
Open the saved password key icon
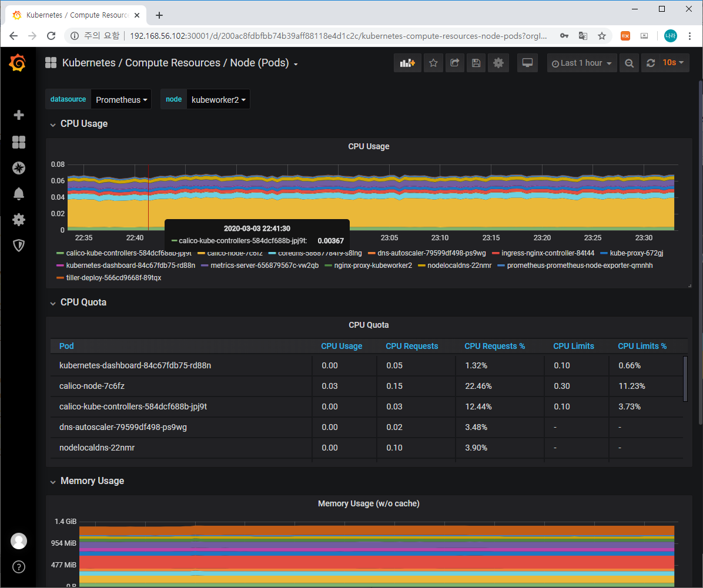(564, 36)
